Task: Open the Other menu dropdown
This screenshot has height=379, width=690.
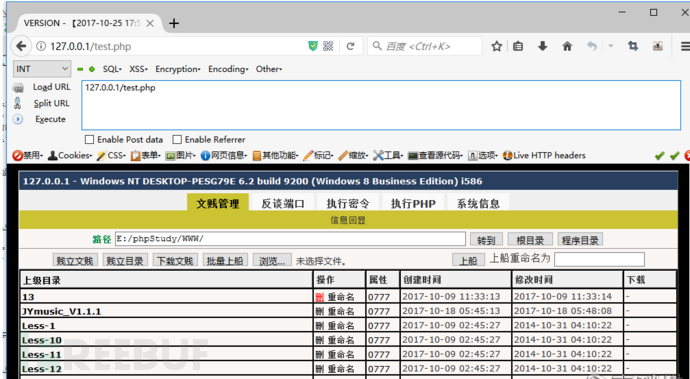Action: click(269, 69)
